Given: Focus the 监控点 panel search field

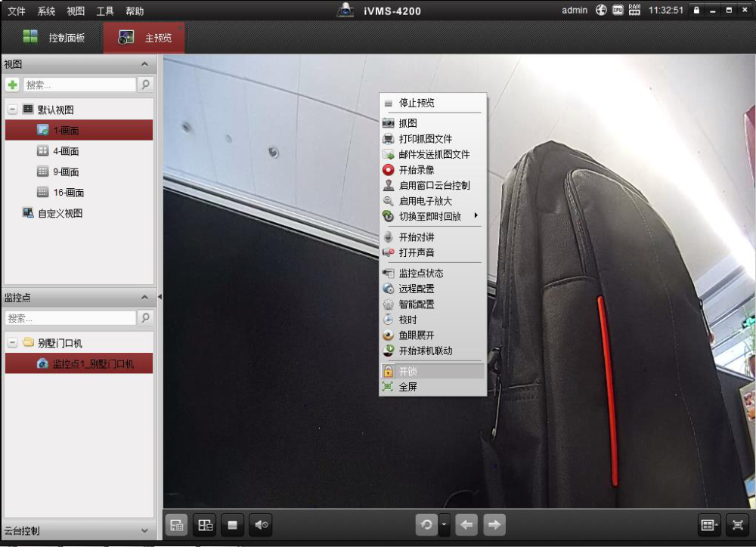Looking at the screenshot, I should pyautogui.click(x=70, y=318).
